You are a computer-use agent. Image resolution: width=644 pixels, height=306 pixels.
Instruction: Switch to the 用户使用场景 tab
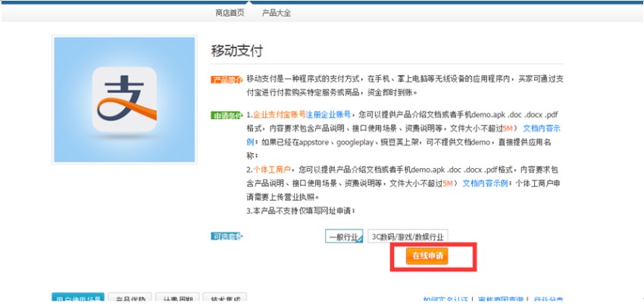(x=78, y=298)
